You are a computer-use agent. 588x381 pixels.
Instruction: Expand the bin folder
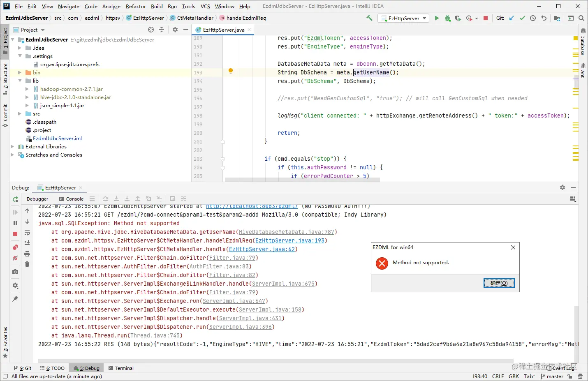[19, 73]
